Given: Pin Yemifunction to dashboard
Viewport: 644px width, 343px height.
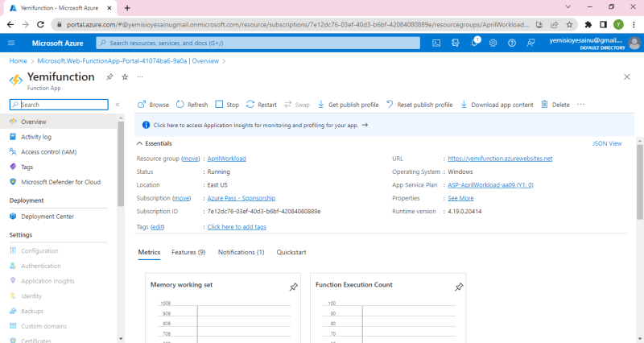Looking at the screenshot, I should [x=109, y=76].
